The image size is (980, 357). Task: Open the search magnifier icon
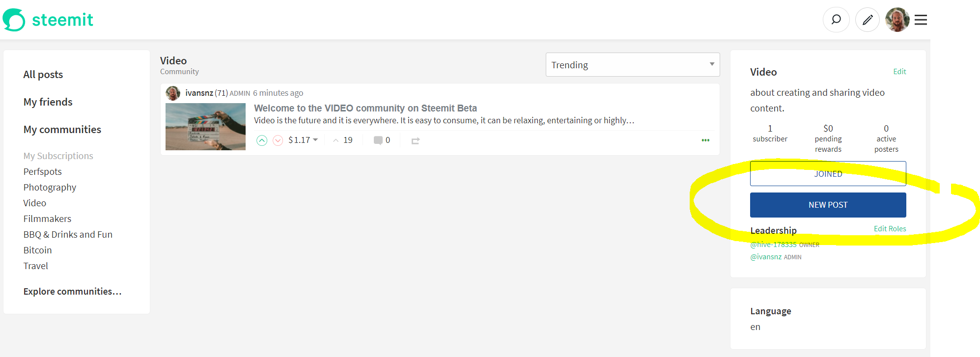point(836,20)
